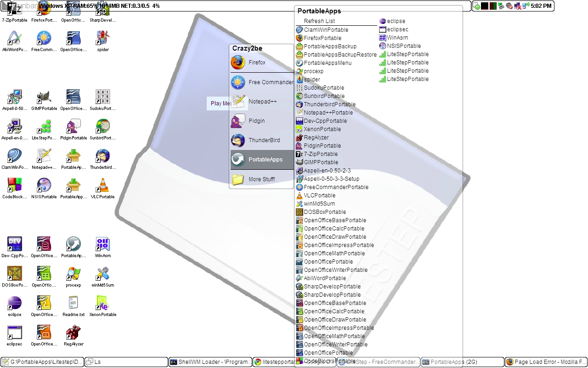Launch DOSBoxPo desktop shortcut
This screenshot has height=368, width=588.
[x=15, y=276]
